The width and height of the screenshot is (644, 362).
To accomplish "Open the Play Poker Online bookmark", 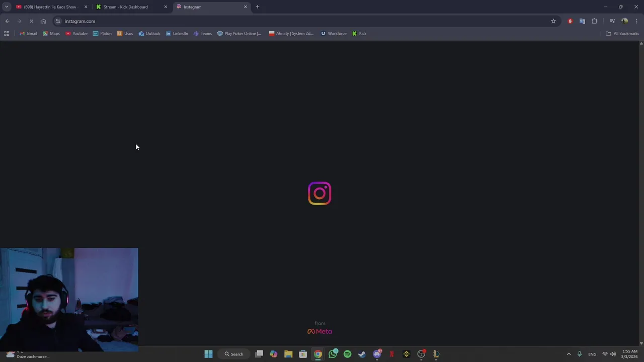I will tap(239, 34).
